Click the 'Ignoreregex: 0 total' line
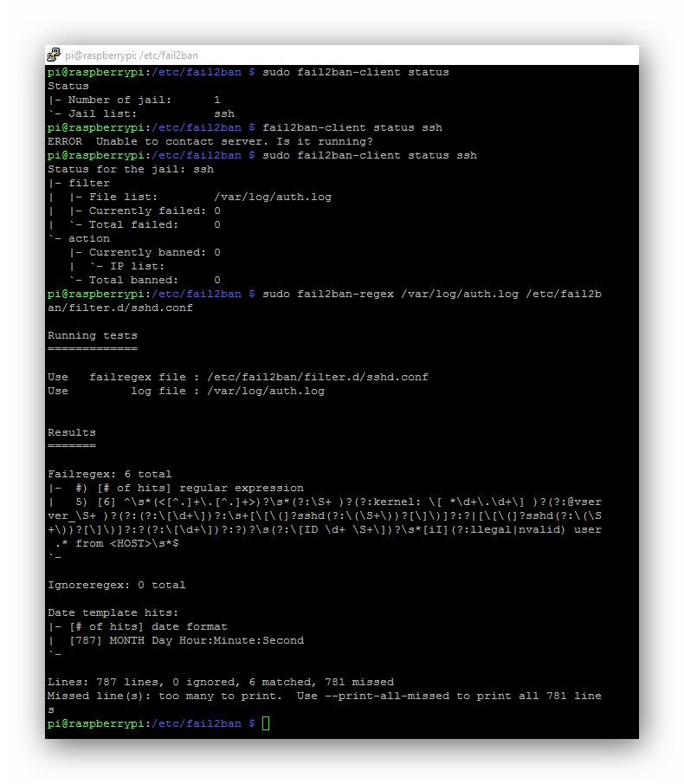 click(x=116, y=585)
